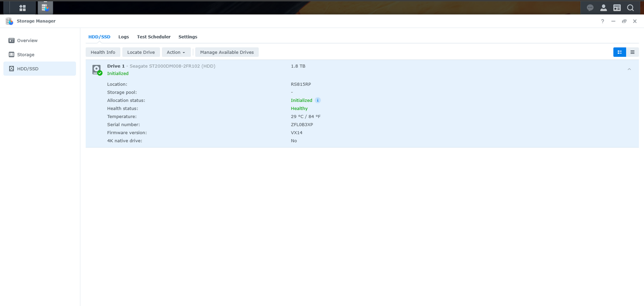Click the RS815RP location value
The height and width of the screenshot is (306, 644).
(301, 84)
